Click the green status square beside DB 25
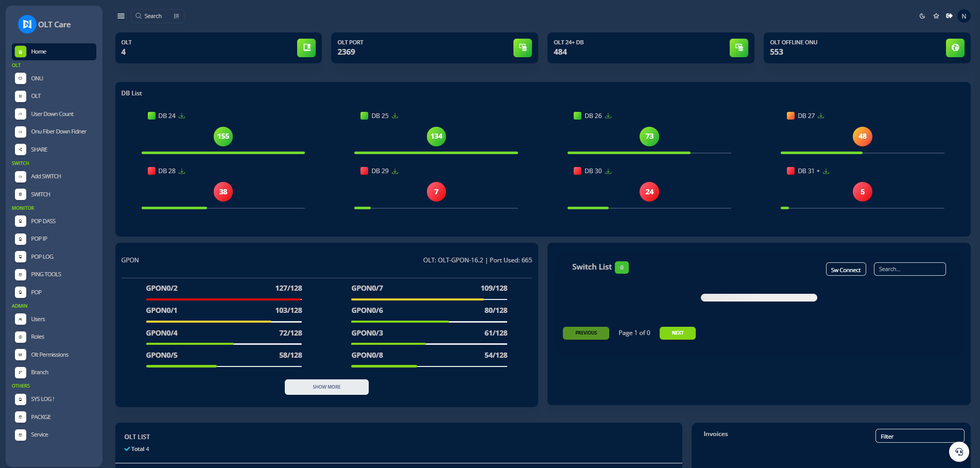The width and height of the screenshot is (980, 468). point(364,115)
